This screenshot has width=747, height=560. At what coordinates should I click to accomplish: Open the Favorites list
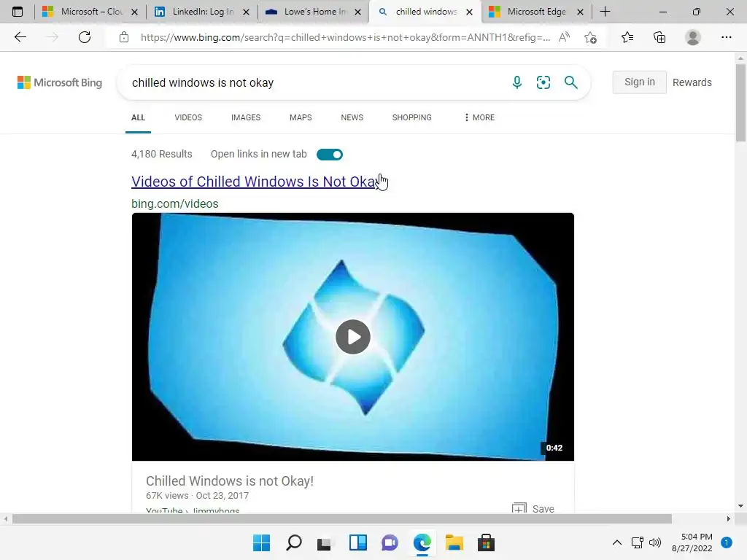(627, 37)
